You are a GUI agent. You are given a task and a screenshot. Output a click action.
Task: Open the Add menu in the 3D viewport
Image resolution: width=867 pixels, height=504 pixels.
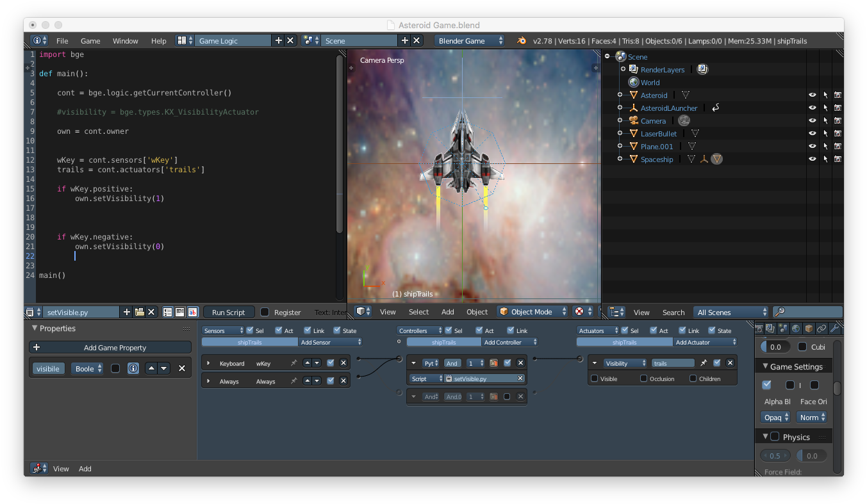point(447,312)
